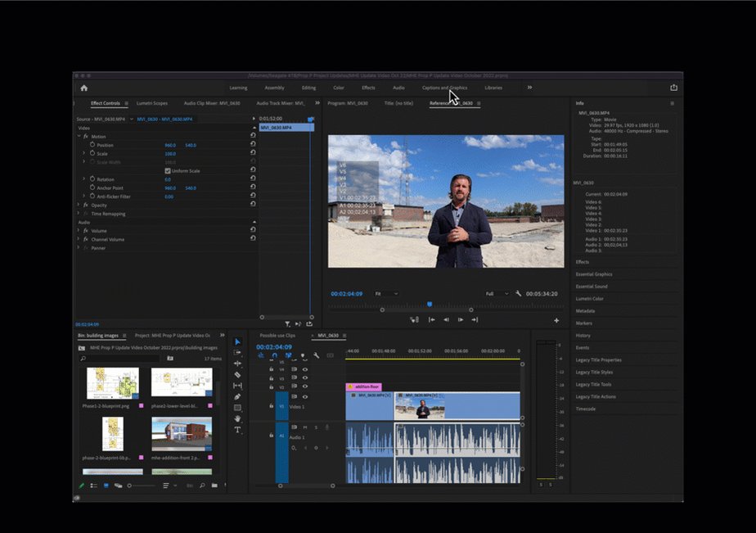
Task: Expand the Panner effect
Action: click(x=79, y=247)
